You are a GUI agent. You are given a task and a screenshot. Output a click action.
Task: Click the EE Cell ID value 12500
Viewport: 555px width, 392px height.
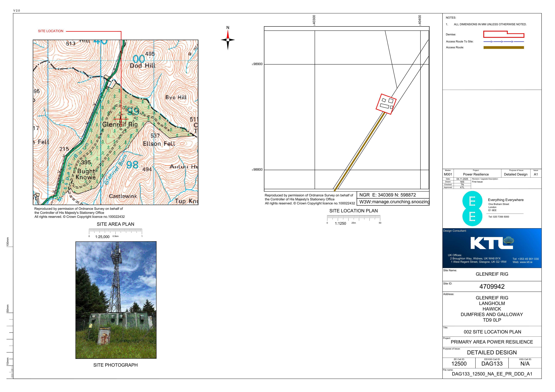click(459, 364)
